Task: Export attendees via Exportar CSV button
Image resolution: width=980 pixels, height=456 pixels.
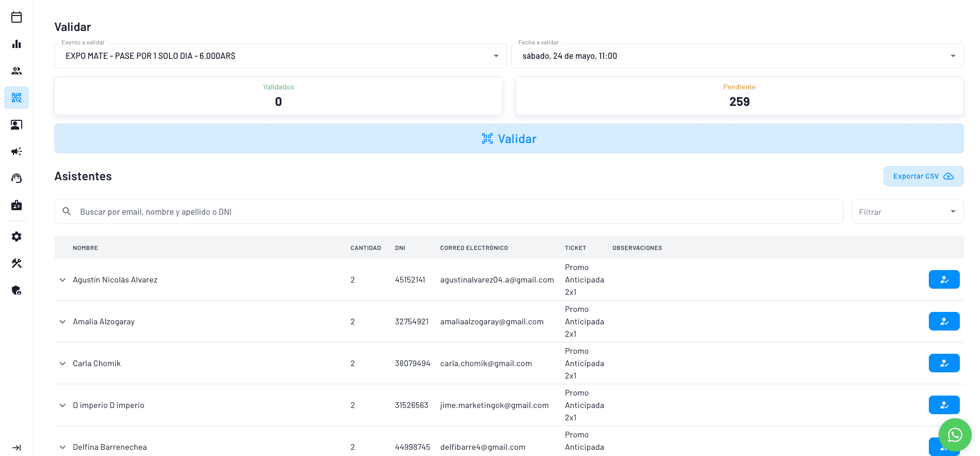Action: coord(923,176)
